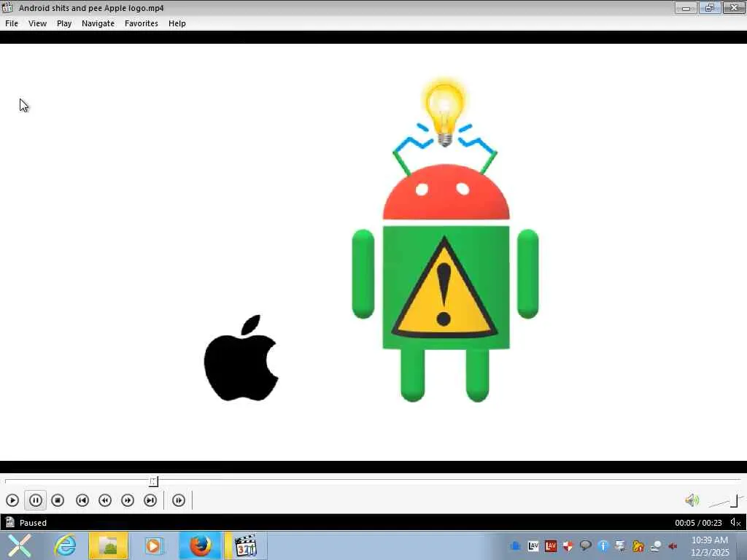Skip to the next file
Viewport: 747px width, 560px height.
(x=150, y=500)
